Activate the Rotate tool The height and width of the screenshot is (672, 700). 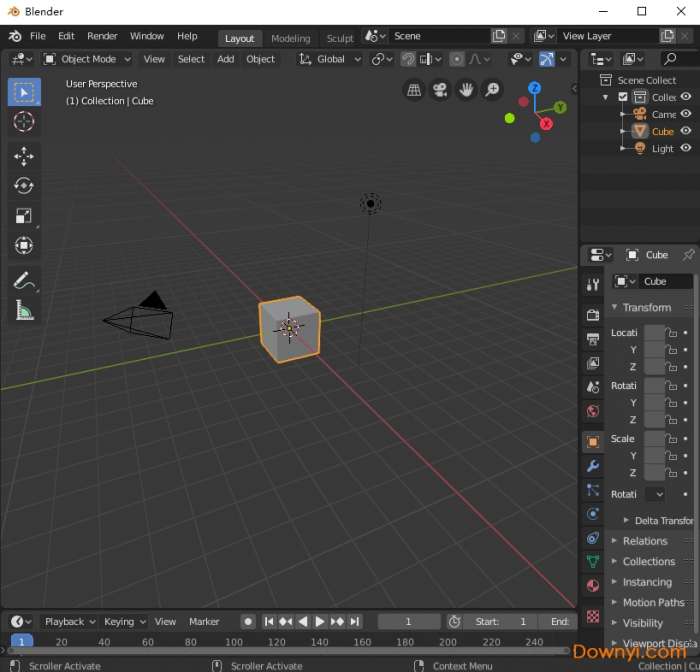[24, 186]
